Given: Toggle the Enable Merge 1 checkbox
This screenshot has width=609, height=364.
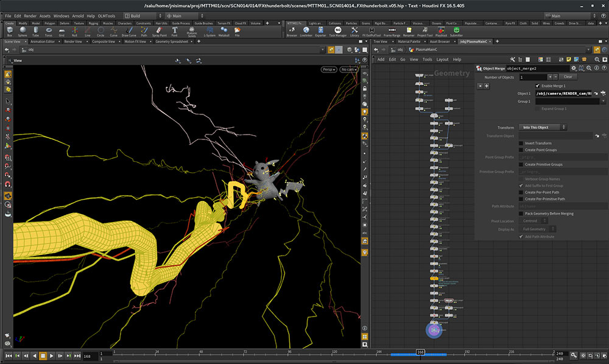Looking at the screenshot, I should pos(538,86).
